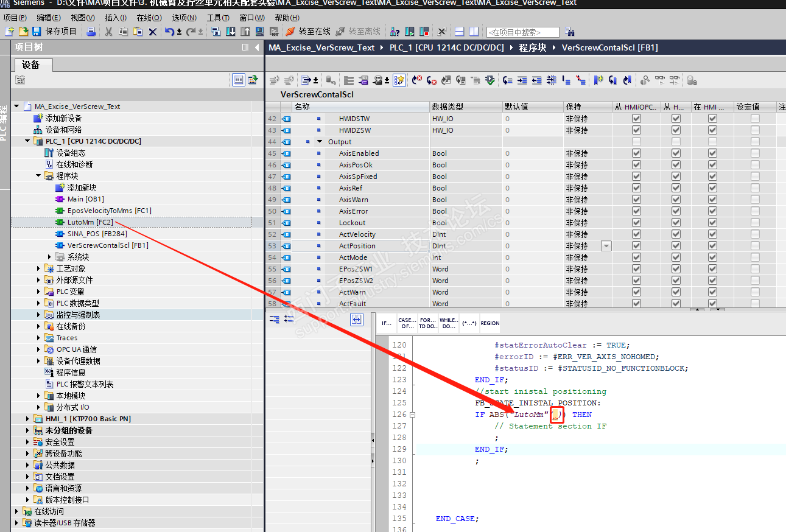Toggle the setpoint checkbox for HWIDSTW
This screenshot has height=532, width=786.
pos(755,119)
